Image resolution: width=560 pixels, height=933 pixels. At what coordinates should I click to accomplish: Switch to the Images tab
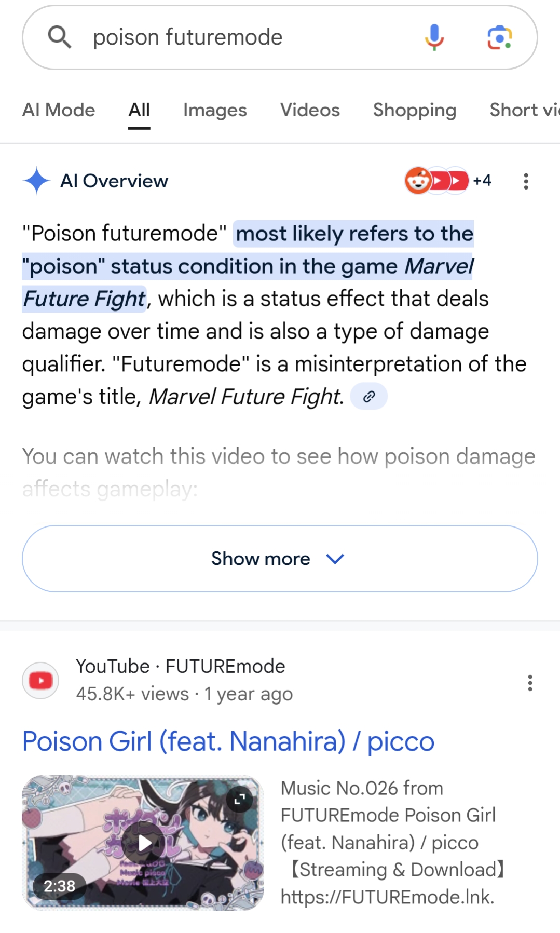point(215,110)
